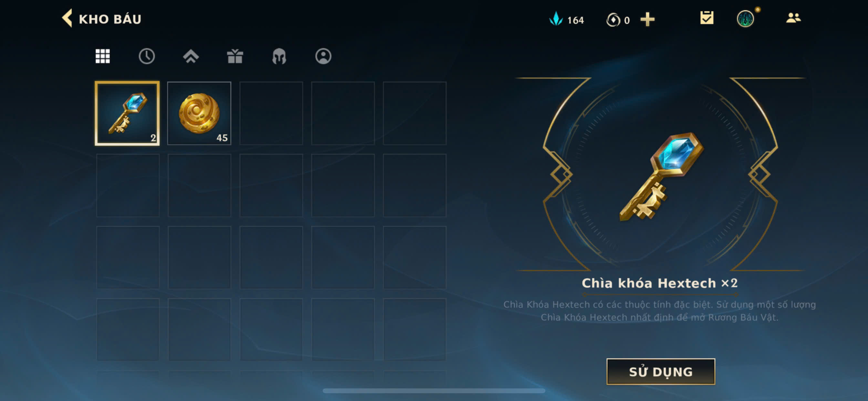Select the helmet champion filter
The image size is (868, 401).
point(279,56)
